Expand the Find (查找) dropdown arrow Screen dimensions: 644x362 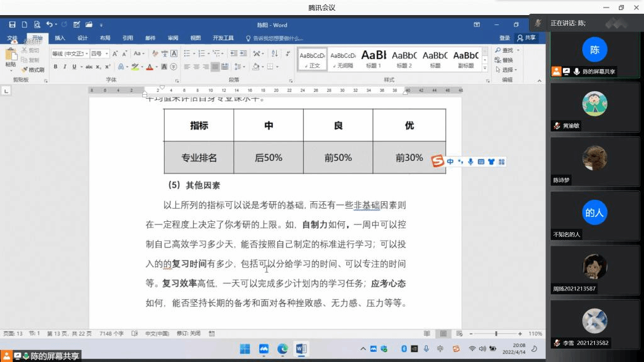[x=519, y=50]
